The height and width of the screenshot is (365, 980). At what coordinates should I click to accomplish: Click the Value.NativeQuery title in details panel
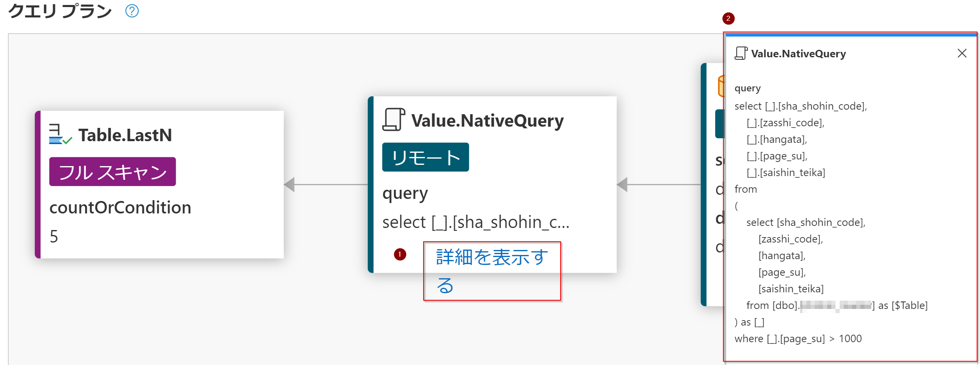click(x=799, y=54)
